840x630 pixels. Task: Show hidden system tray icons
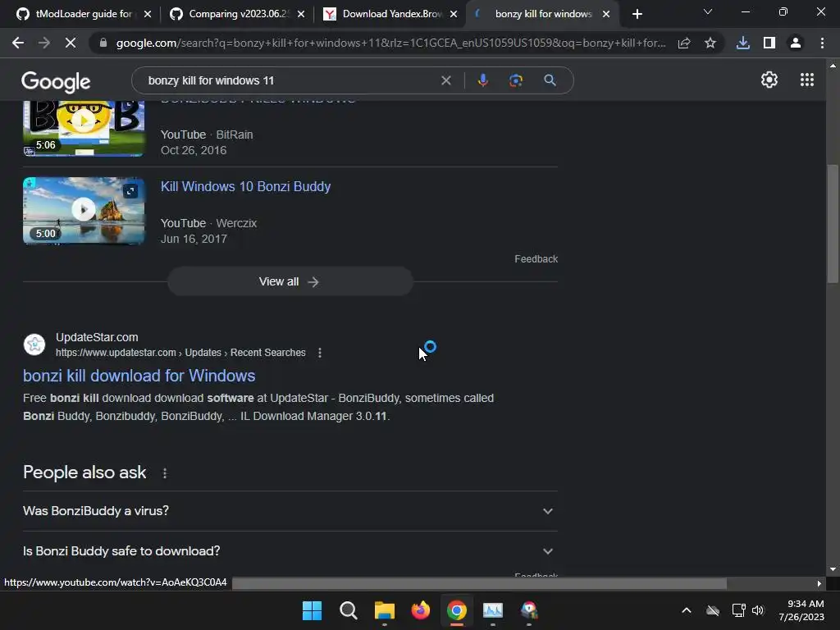687,610
